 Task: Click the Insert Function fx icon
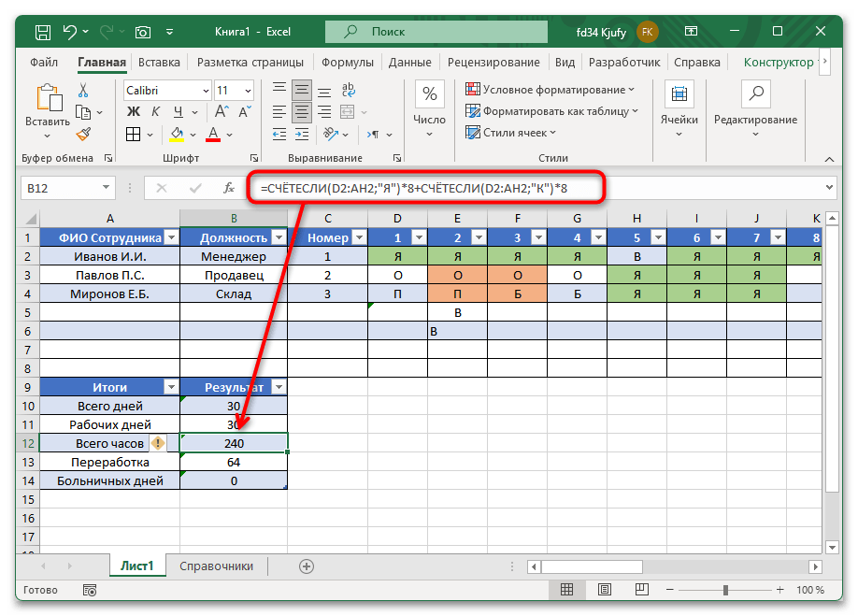[229, 188]
